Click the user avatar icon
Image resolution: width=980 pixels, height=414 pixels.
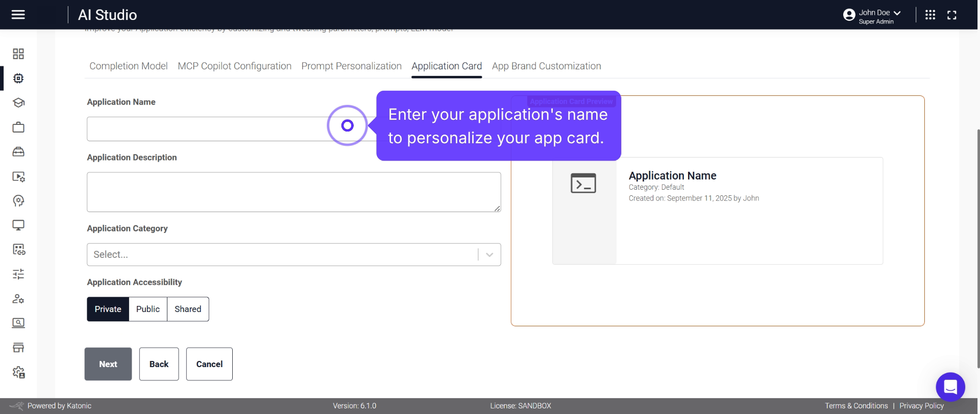pos(849,15)
